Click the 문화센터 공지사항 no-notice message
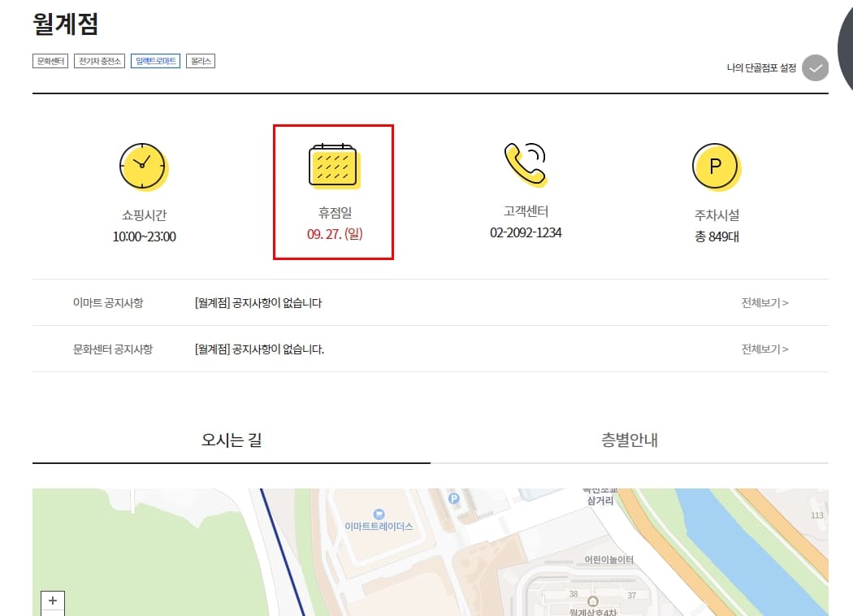The image size is (853, 616). [259, 349]
